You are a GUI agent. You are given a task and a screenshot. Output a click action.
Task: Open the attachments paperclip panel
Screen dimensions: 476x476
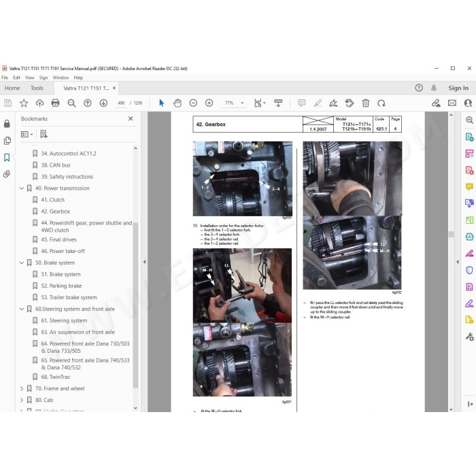(7, 174)
